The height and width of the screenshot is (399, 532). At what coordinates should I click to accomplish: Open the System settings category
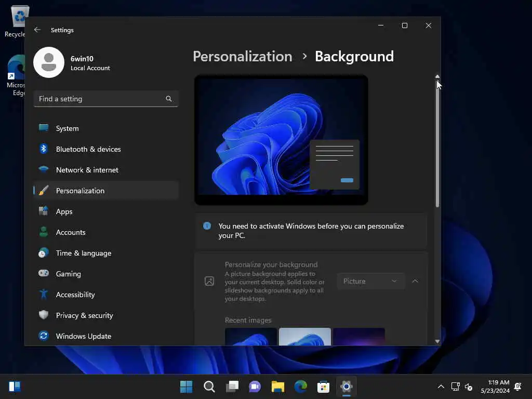tap(67, 129)
